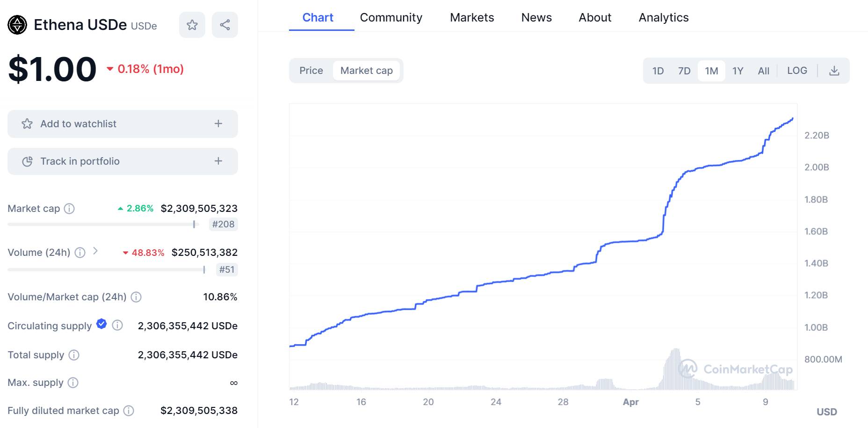Open the Chart tab
868x428 pixels.
click(318, 18)
